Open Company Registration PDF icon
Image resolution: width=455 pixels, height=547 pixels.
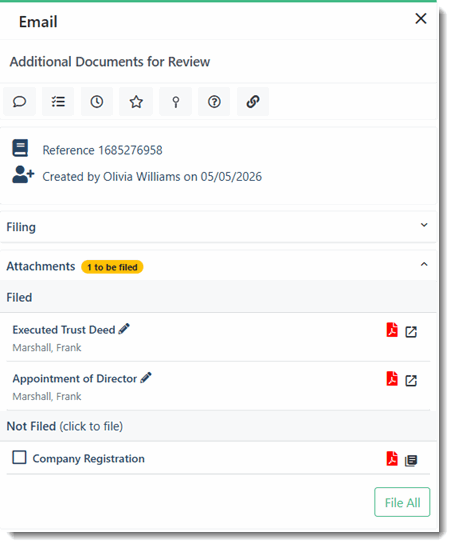pos(392,458)
